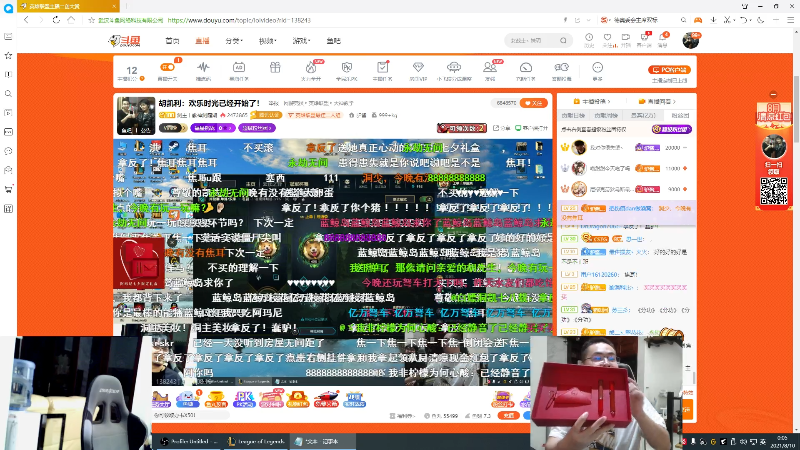This screenshot has height=450, width=800.
Task: Click the UFO spaceship icon
Action: pyautogui.click(x=454, y=67)
